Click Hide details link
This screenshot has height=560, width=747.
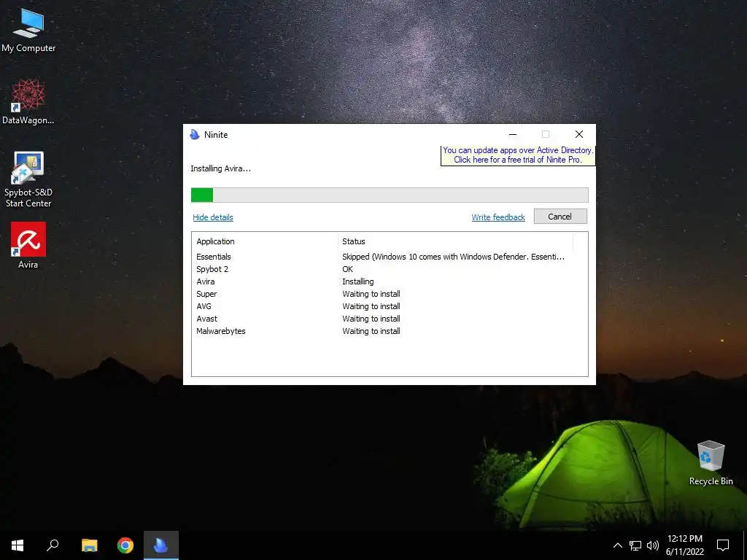(x=213, y=217)
